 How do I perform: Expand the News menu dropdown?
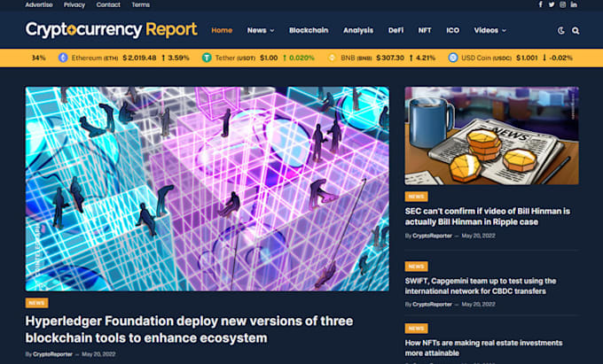tap(261, 30)
